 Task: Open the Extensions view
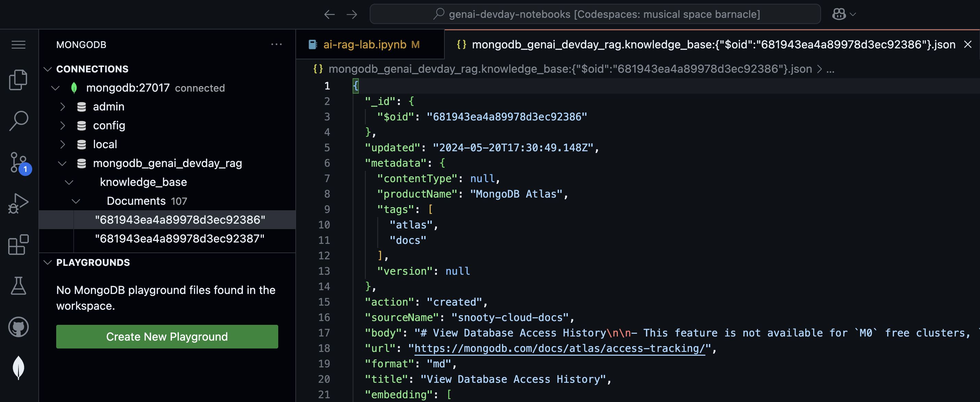tap(18, 245)
